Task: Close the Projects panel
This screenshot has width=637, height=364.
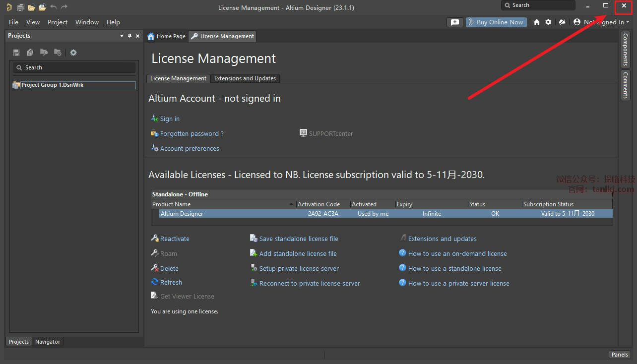Action: click(x=137, y=36)
